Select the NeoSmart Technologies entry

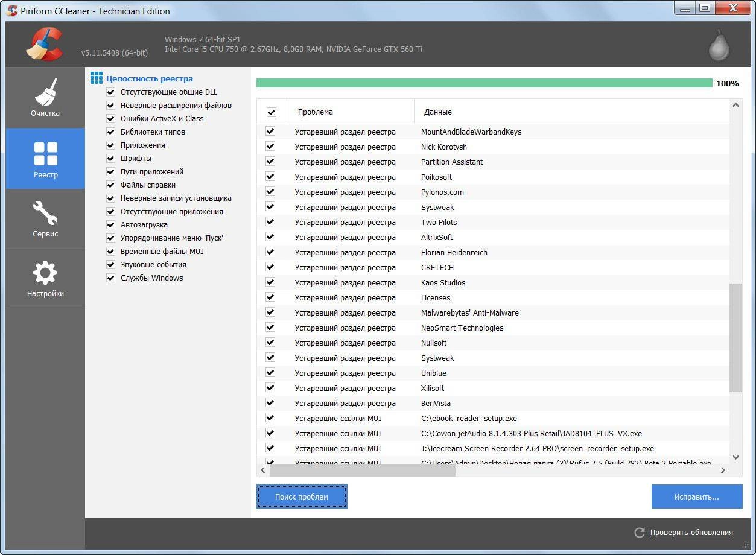(x=462, y=328)
